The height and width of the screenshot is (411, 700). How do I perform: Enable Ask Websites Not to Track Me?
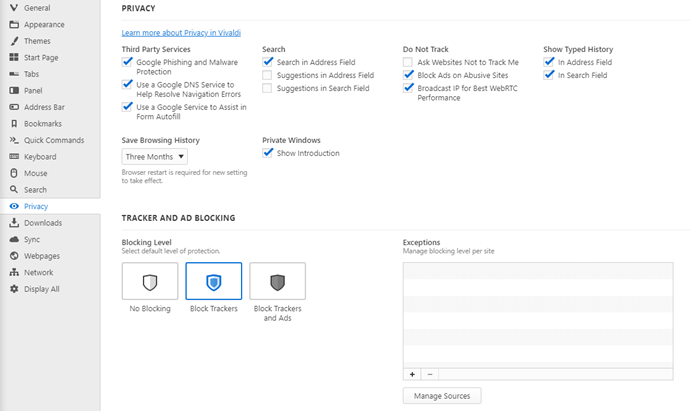pyautogui.click(x=408, y=62)
